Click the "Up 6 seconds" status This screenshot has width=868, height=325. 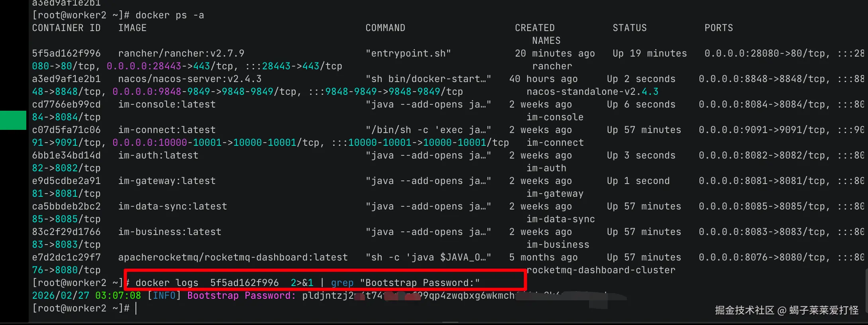(641, 104)
